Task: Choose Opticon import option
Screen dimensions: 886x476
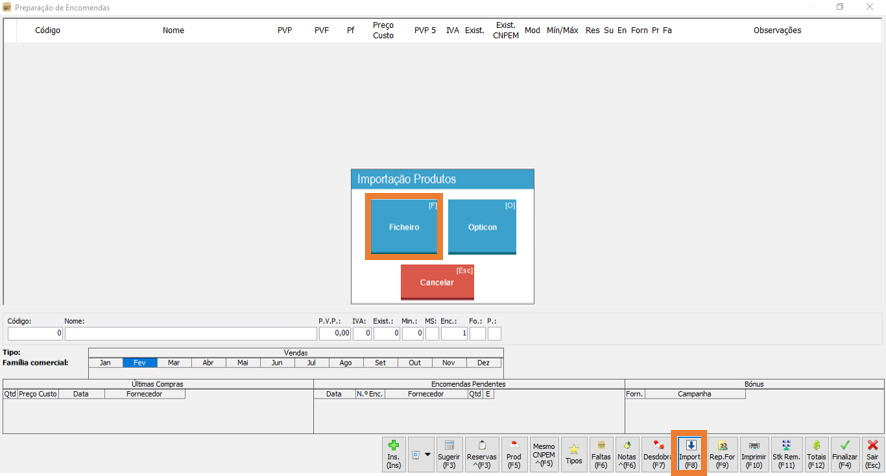Action: pyautogui.click(x=482, y=227)
